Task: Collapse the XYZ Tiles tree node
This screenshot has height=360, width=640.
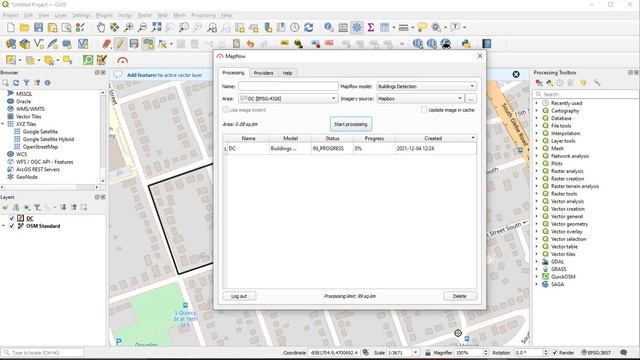Action: pyautogui.click(x=3, y=124)
